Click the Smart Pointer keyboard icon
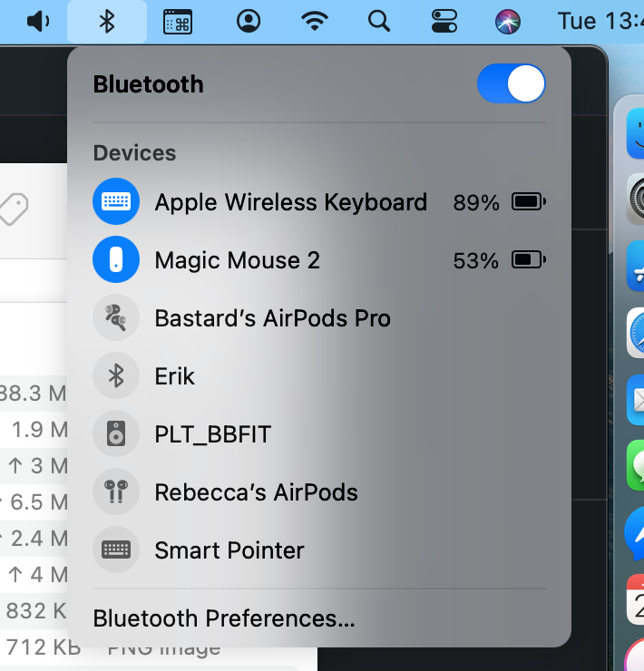This screenshot has height=671, width=644. tap(116, 549)
